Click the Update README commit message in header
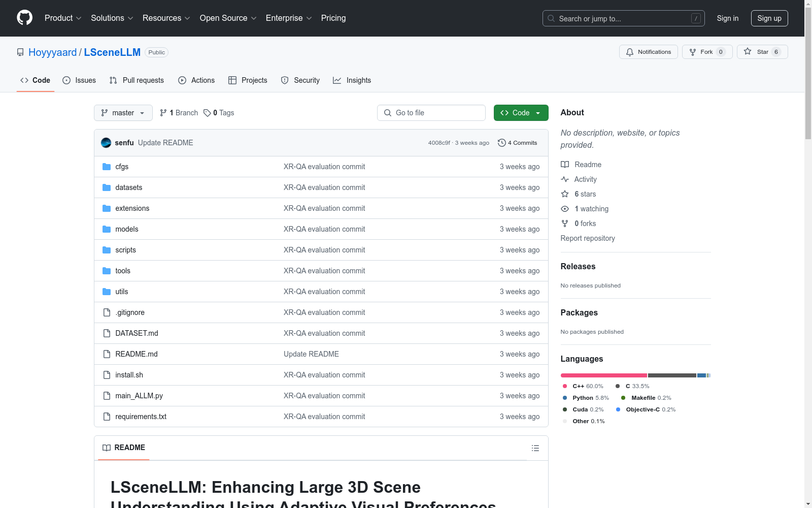The height and width of the screenshot is (508, 812). pyautogui.click(x=165, y=143)
